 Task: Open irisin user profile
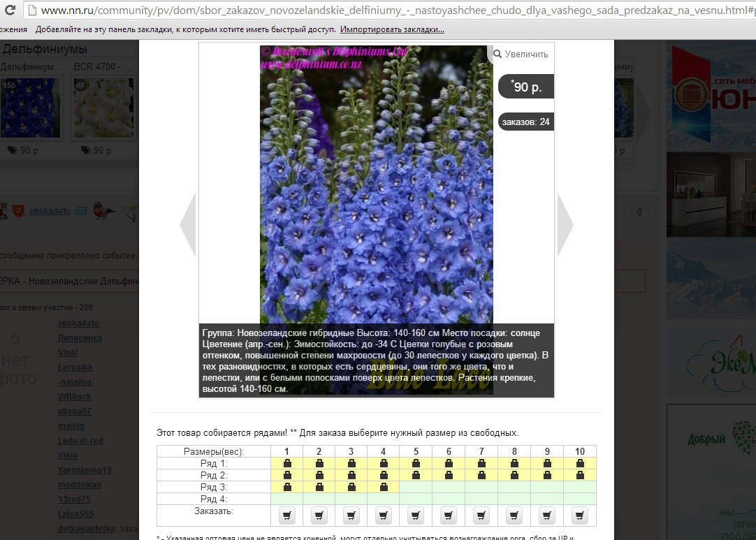(68, 455)
